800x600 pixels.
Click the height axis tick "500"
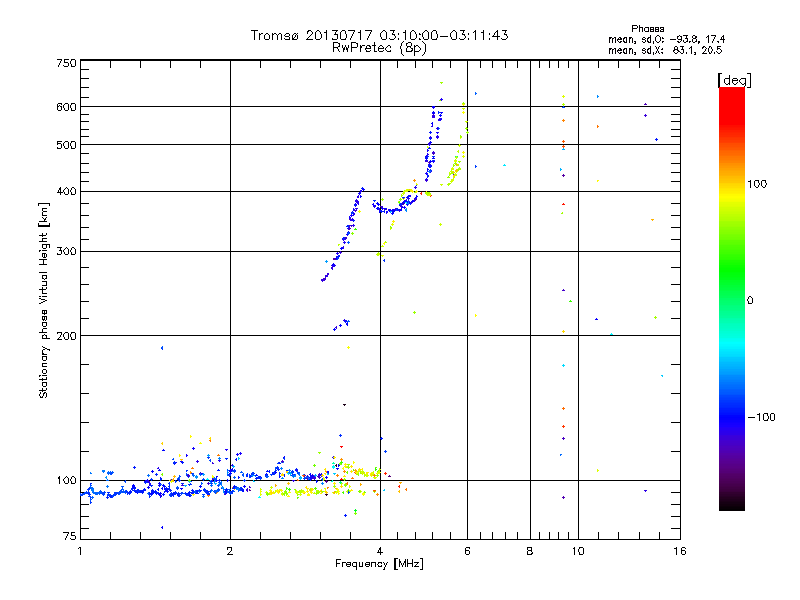tap(67, 145)
